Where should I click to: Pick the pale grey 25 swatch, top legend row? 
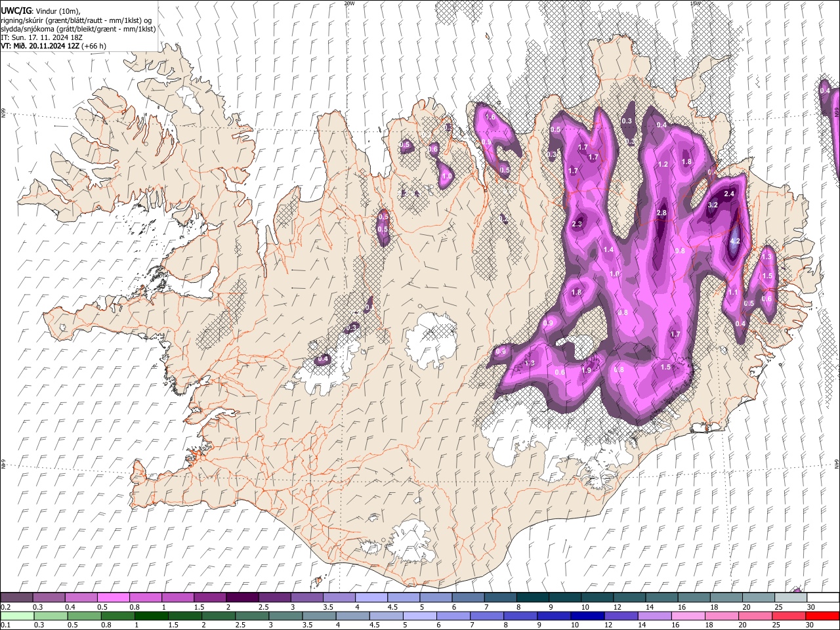click(790, 597)
